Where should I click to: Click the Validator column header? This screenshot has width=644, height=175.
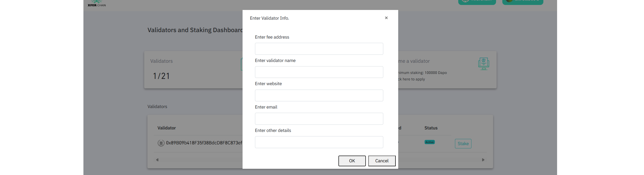(167, 128)
